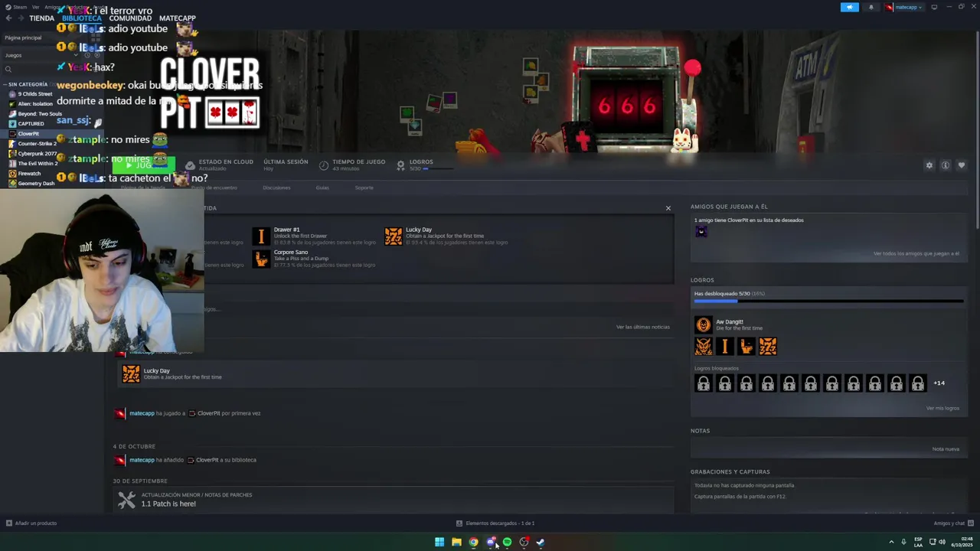Viewport: 980px width, 551px height.
Task: Click Ver mis logros link
Action: 942,408
